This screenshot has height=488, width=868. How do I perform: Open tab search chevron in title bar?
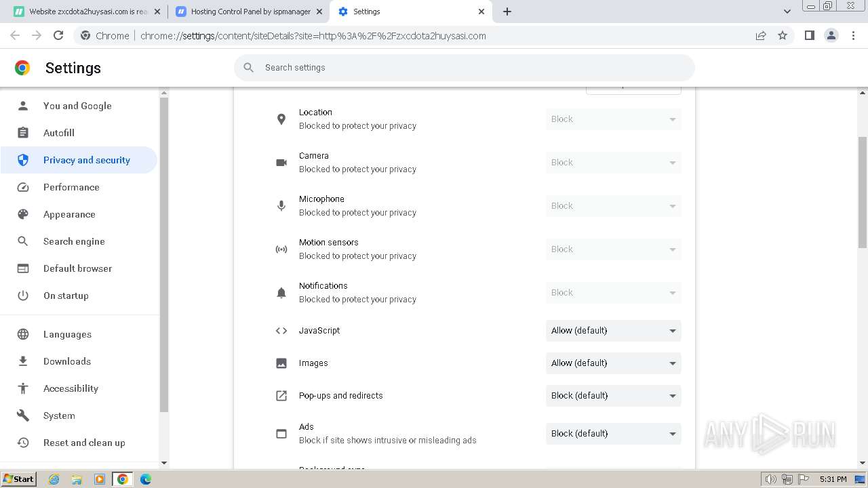point(787,12)
